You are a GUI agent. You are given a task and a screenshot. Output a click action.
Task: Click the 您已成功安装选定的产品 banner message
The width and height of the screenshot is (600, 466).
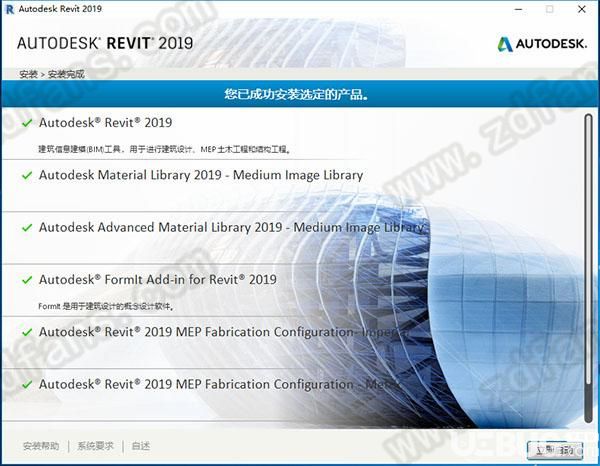click(x=297, y=94)
